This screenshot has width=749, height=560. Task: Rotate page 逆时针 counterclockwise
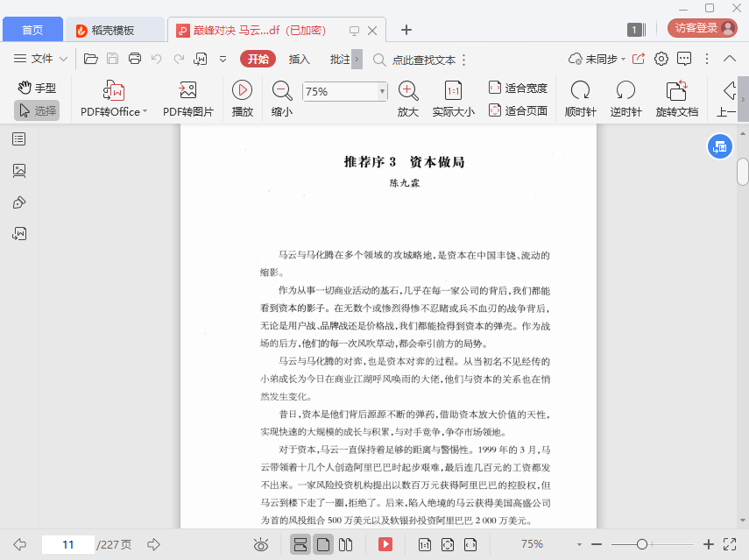(x=625, y=99)
